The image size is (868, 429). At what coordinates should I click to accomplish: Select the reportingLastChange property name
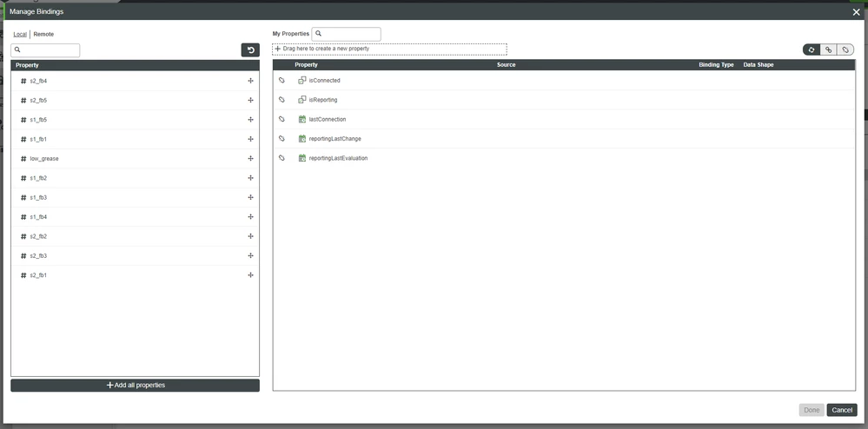point(335,138)
